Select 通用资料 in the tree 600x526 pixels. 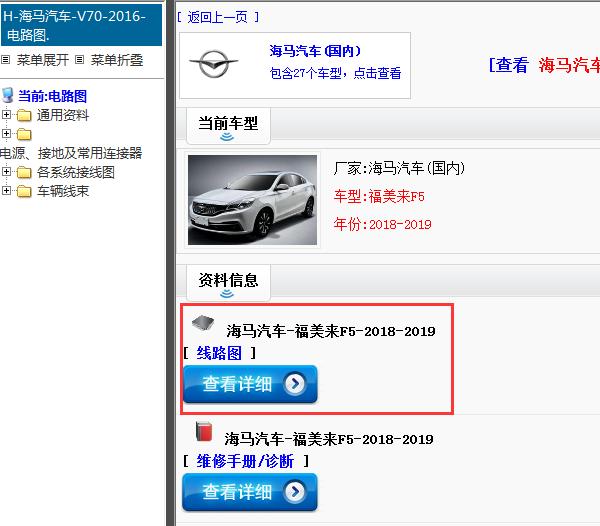click(63, 115)
